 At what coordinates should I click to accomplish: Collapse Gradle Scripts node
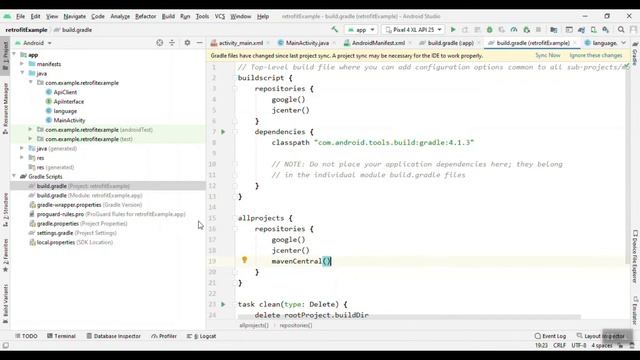pyautogui.click(x=14, y=176)
